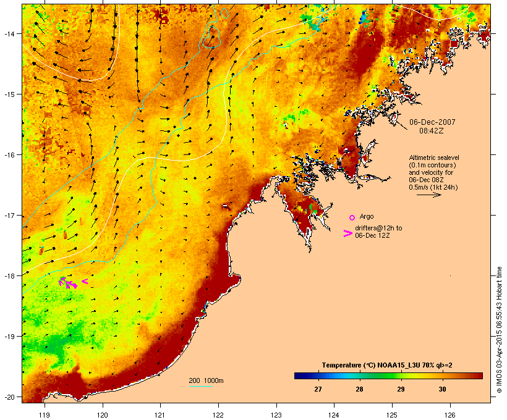Click the longitude axis label 120

103,415
